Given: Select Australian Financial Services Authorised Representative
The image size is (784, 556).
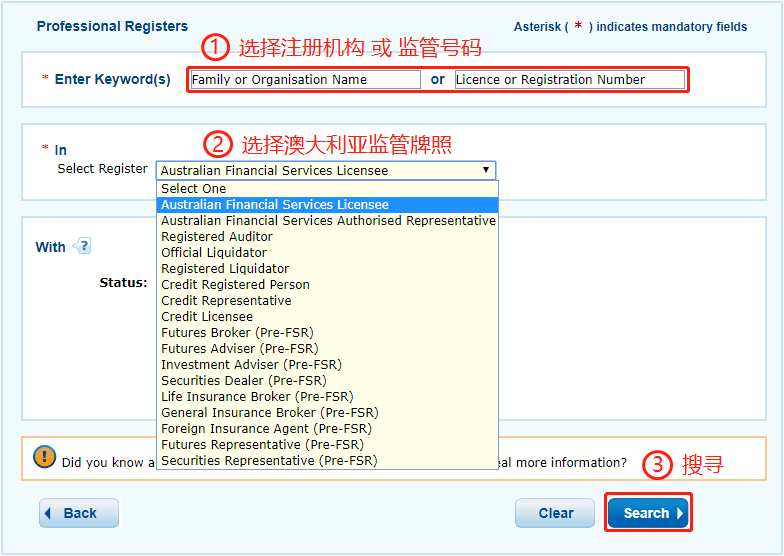Looking at the screenshot, I should click(x=328, y=221).
